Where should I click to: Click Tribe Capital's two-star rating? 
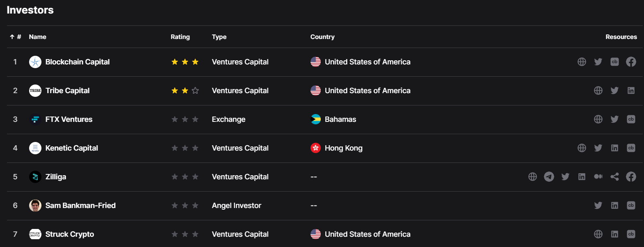185,91
